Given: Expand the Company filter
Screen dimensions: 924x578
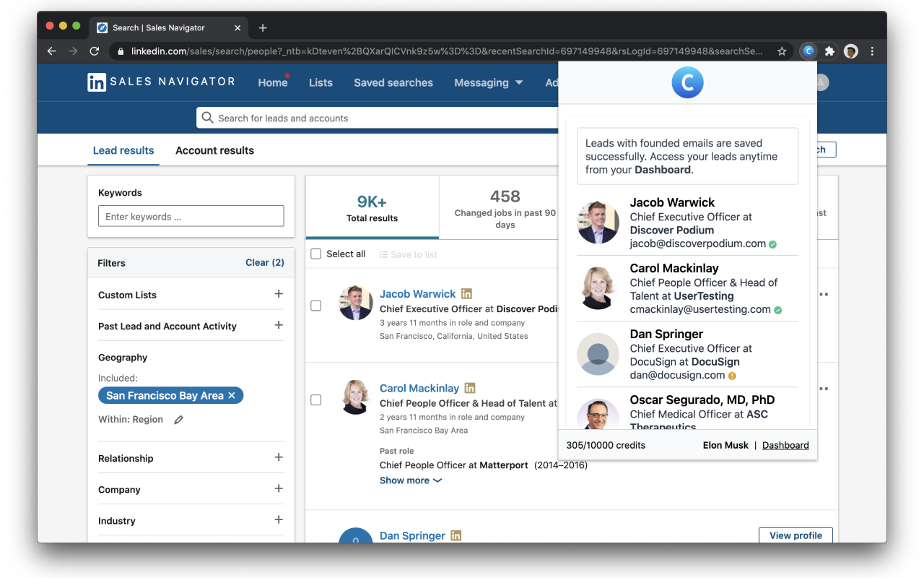Looking at the screenshot, I should 279,488.
